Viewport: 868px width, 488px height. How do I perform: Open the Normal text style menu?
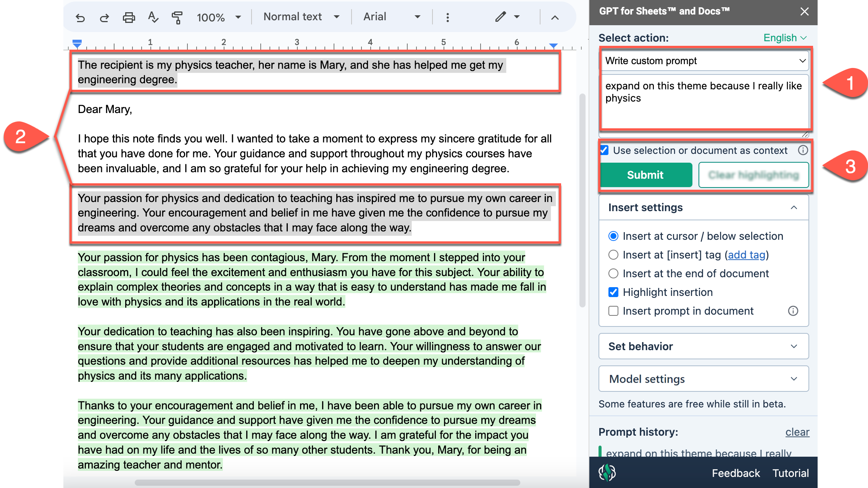click(301, 17)
